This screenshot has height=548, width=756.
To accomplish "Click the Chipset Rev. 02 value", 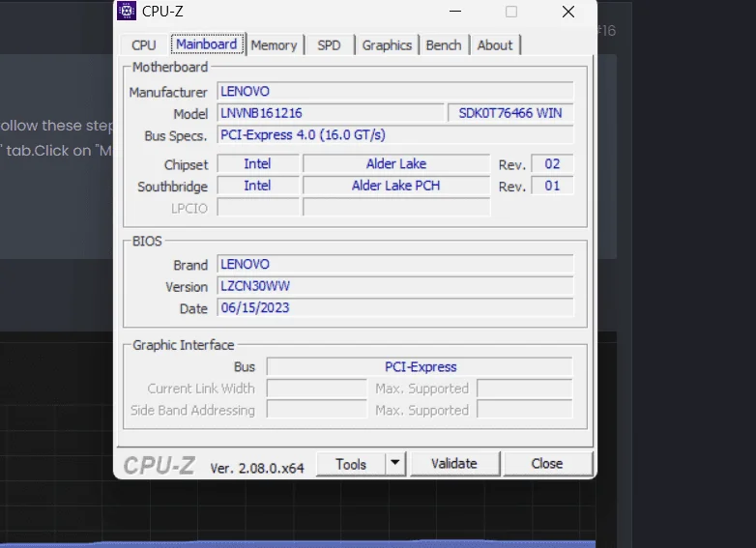I will click(553, 164).
